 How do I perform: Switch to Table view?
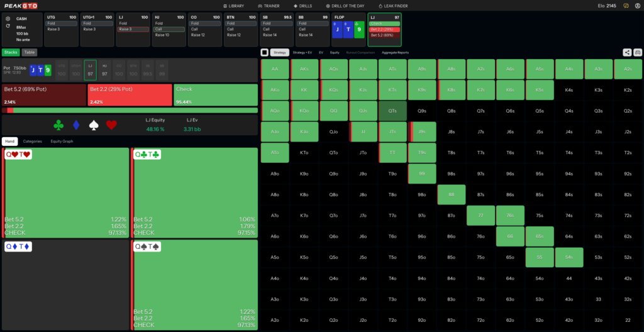29,52
